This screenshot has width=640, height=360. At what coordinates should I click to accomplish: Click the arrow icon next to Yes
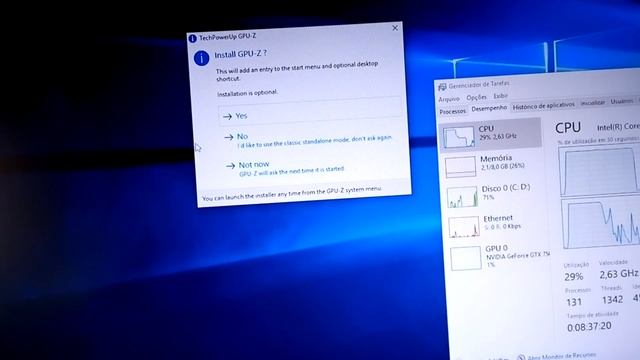tap(227, 117)
